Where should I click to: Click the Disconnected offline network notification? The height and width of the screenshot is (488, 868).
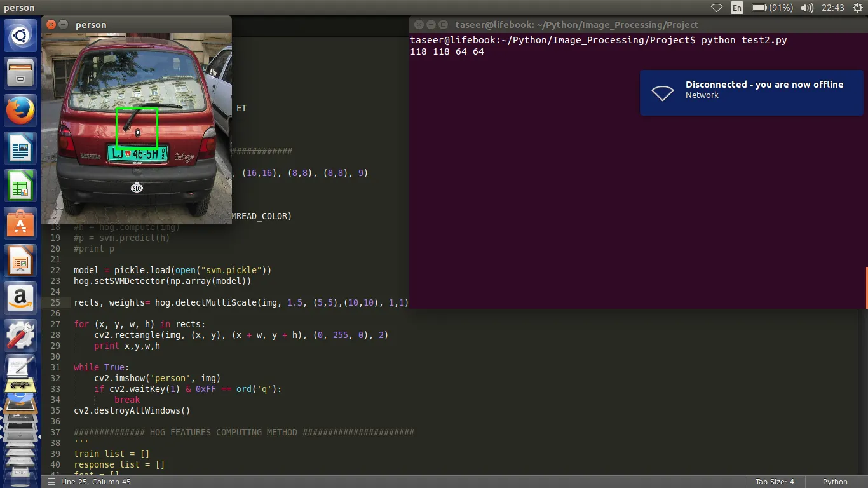(752, 93)
